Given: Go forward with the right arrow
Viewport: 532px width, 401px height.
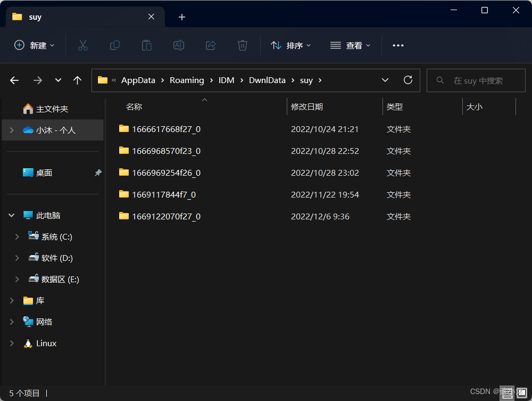Looking at the screenshot, I should pyautogui.click(x=38, y=80).
